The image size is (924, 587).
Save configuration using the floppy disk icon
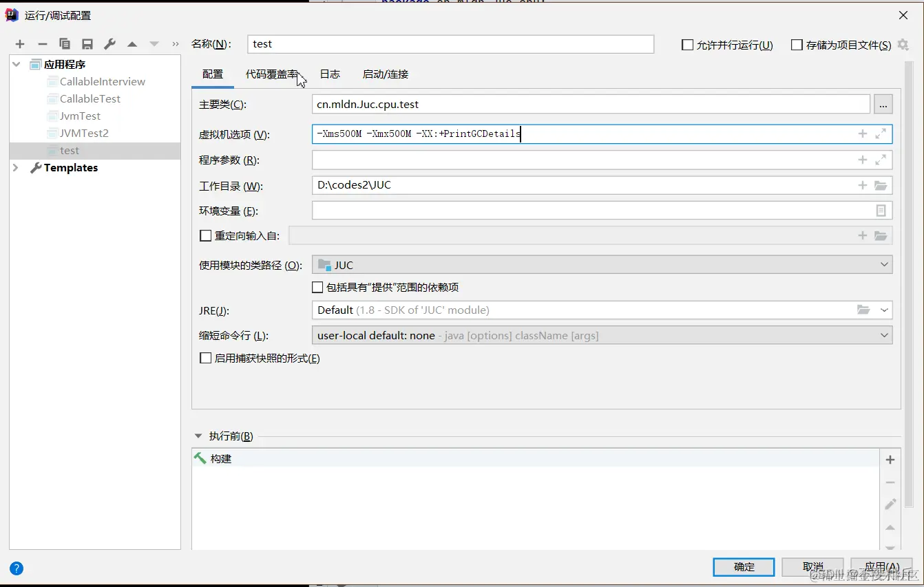[x=87, y=44]
